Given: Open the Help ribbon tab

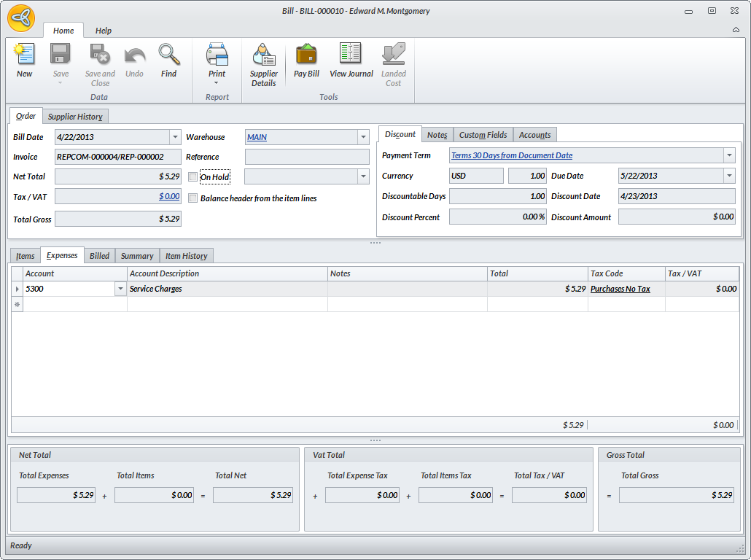Looking at the screenshot, I should pos(104,31).
